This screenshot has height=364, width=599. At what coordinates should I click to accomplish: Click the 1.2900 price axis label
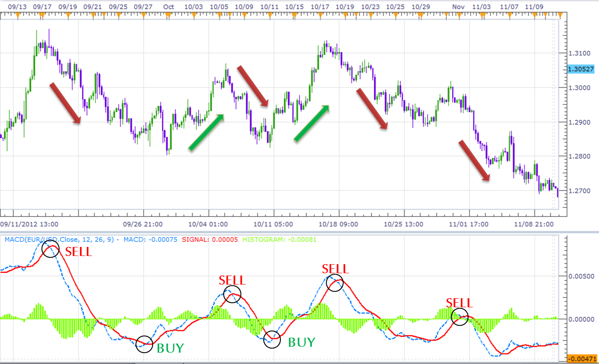[x=579, y=122]
